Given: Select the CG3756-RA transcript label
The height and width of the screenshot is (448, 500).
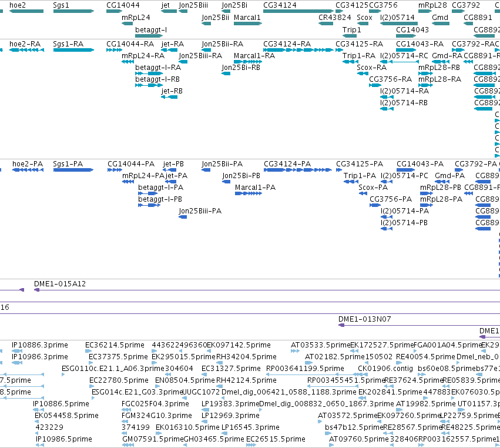Looking at the screenshot, I should [x=390, y=79].
